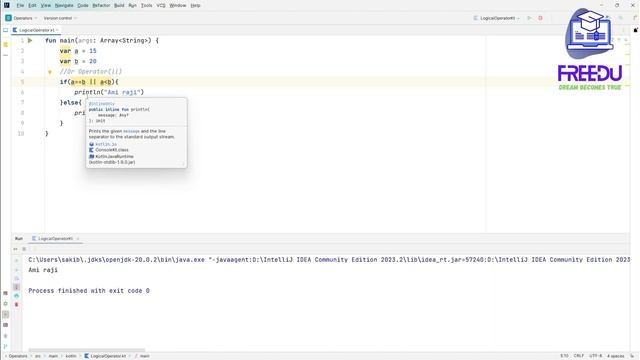Click the yellow intention bulb on the comment line
The width and height of the screenshot is (640, 360).
click(x=50, y=72)
